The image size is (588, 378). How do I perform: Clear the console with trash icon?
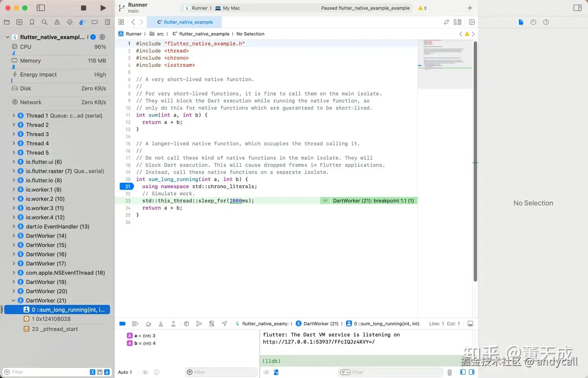(x=450, y=372)
